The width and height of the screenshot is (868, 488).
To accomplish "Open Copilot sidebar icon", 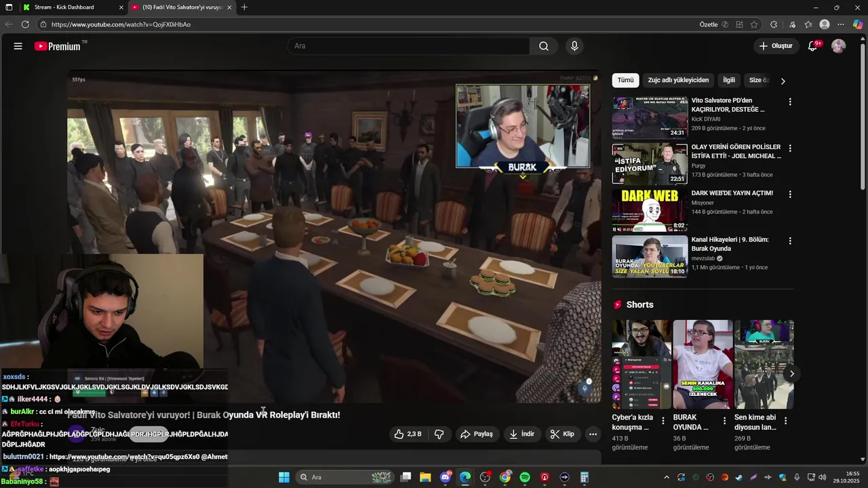I will coord(858,24).
